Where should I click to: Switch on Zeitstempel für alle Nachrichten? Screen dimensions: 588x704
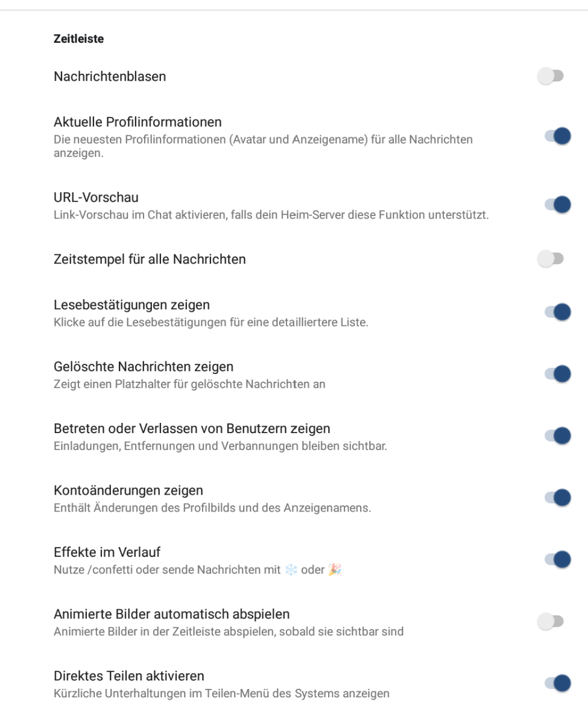(x=551, y=259)
